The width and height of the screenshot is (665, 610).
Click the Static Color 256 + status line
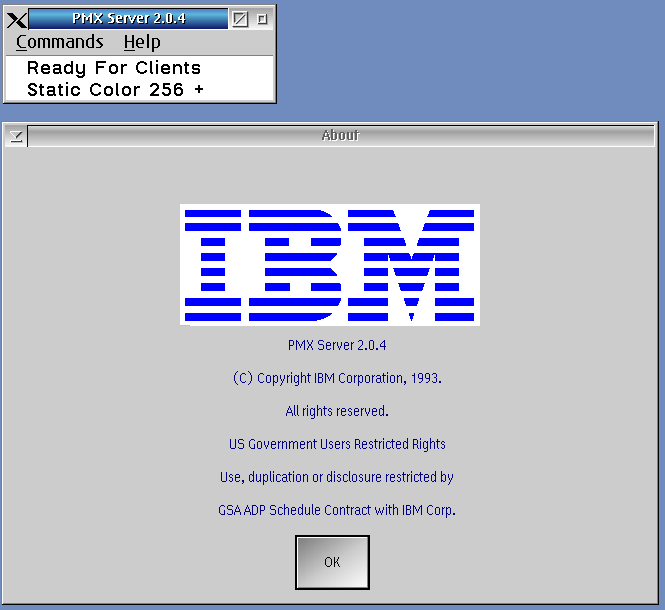115,90
